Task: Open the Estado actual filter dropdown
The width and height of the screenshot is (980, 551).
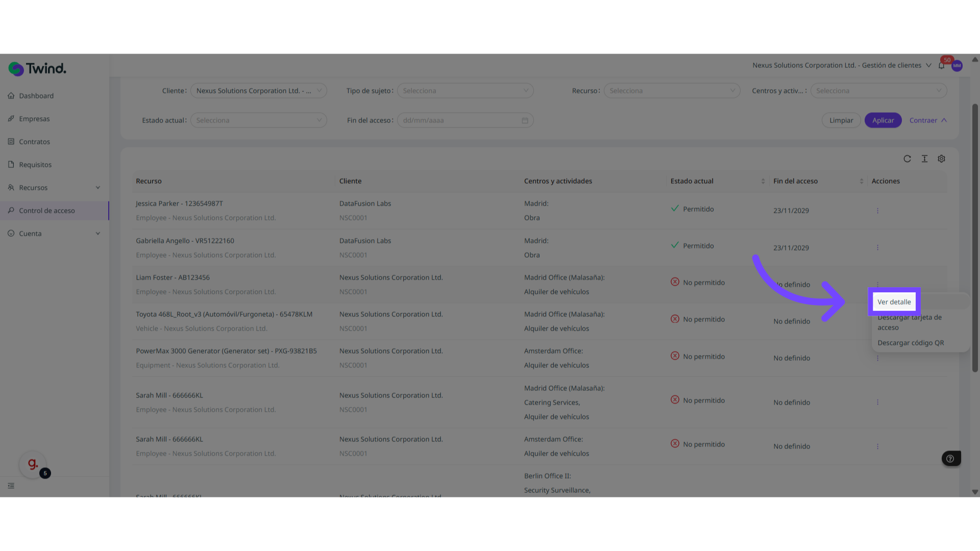Action: pos(258,120)
